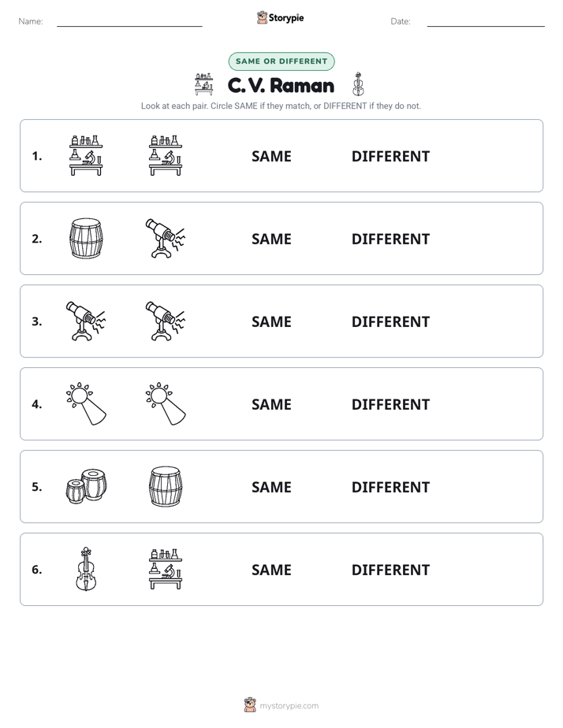Click the tabla drums icon in row 5
This screenshot has height=728, width=563.
pos(86,487)
